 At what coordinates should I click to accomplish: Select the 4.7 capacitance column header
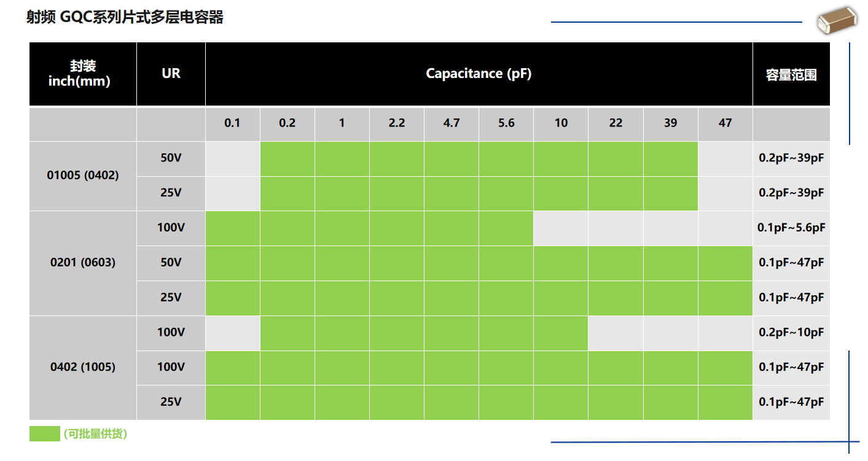coord(451,123)
